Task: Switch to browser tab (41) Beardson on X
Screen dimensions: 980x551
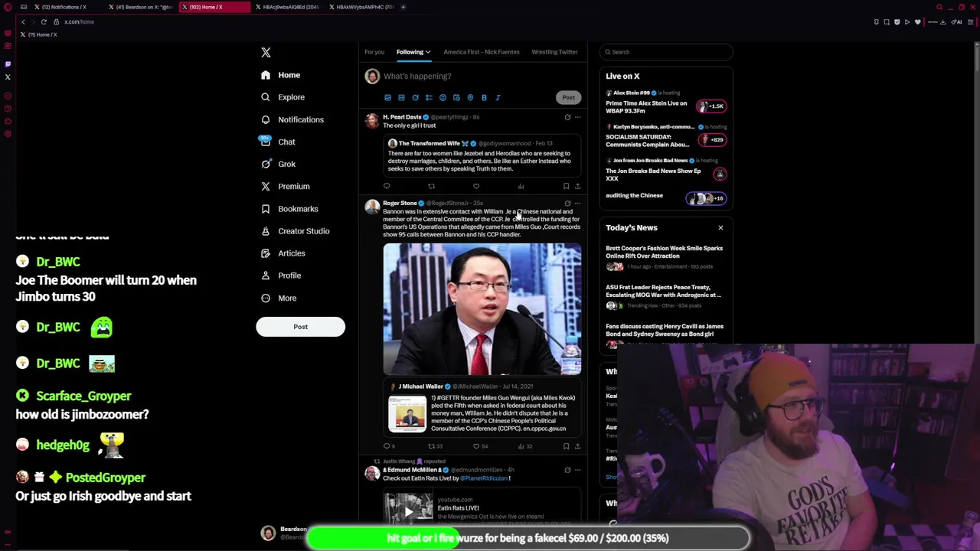Action: click(x=139, y=7)
